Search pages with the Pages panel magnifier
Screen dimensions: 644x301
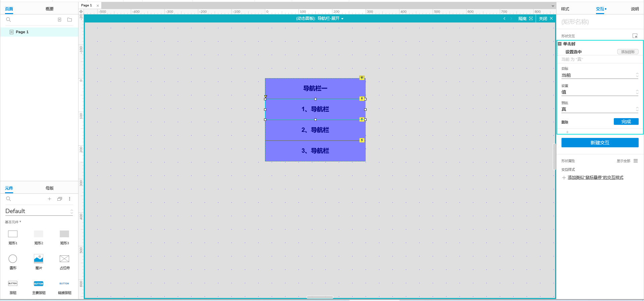(8, 20)
